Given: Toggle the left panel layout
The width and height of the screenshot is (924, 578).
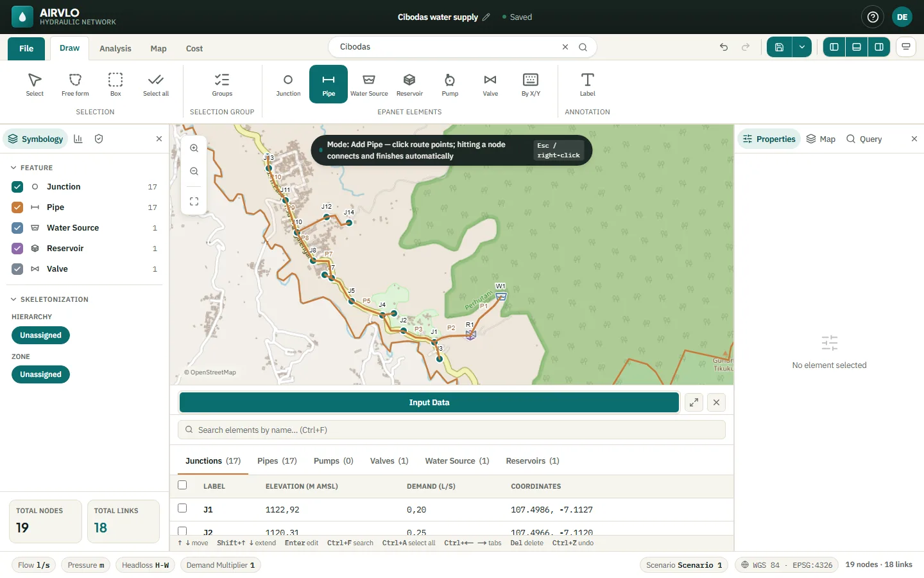Looking at the screenshot, I should [x=834, y=47].
